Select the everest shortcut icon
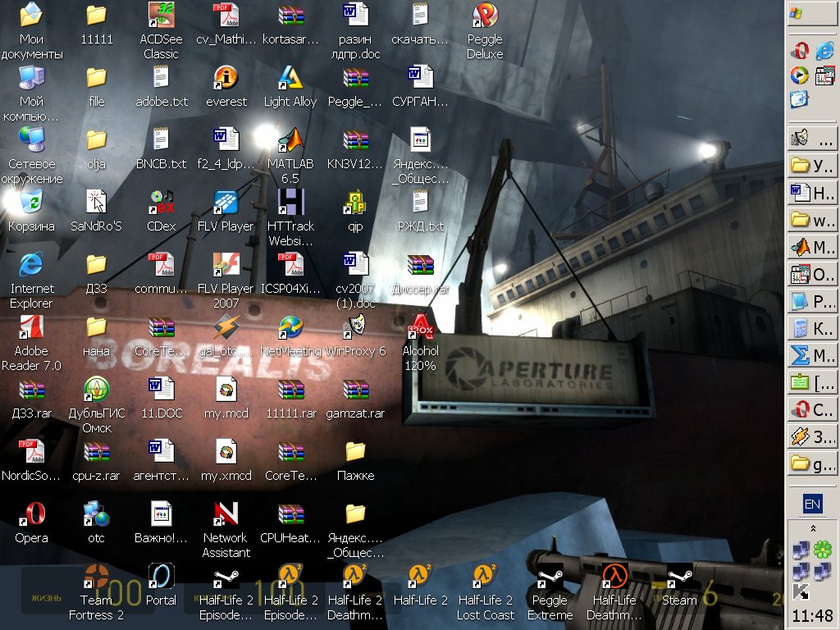Screen dimensions: 840x630 tap(226, 78)
